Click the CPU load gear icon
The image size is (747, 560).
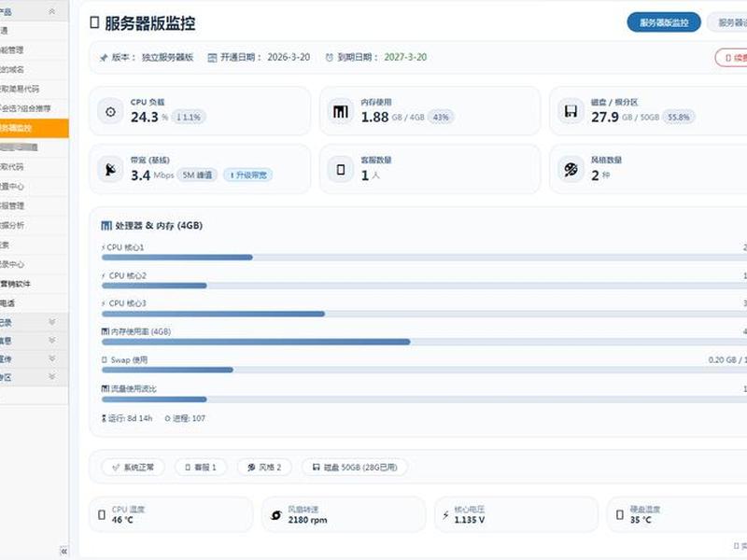pyautogui.click(x=110, y=112)
